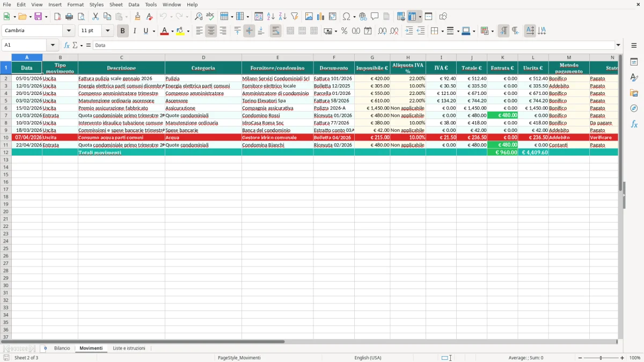Click the Copy icon
This screenshot has height=362, width=644.
[x=107, y=17]
